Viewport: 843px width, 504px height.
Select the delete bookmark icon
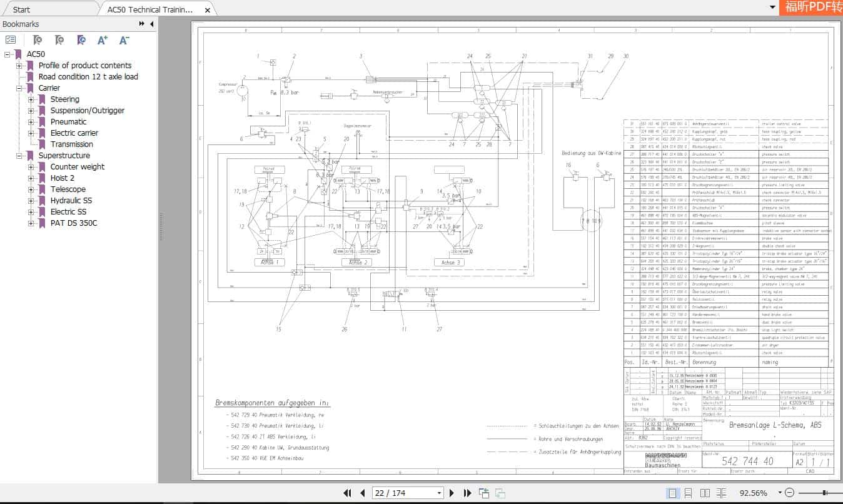(x=38, y=40)
